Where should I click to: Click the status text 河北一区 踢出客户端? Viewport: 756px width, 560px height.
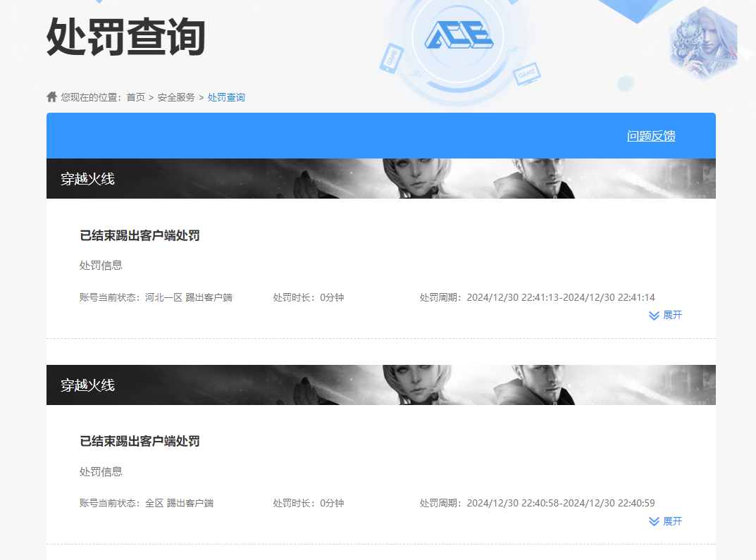(189, 297)
